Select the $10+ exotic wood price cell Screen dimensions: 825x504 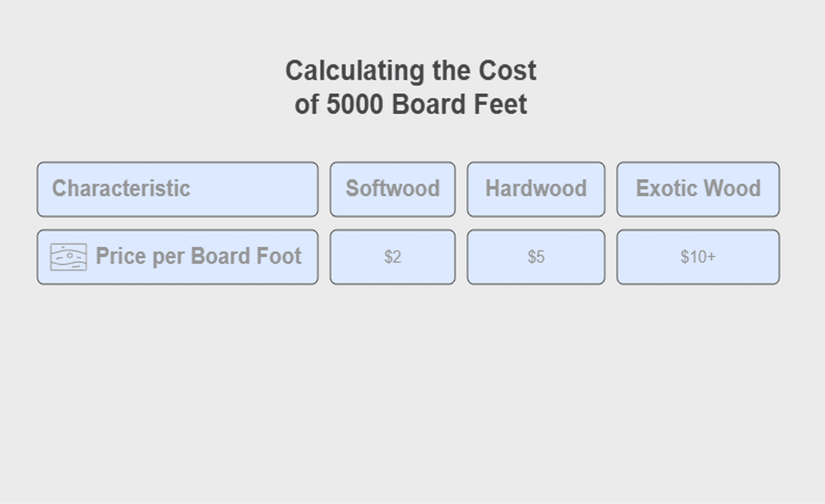pos(698,257)
